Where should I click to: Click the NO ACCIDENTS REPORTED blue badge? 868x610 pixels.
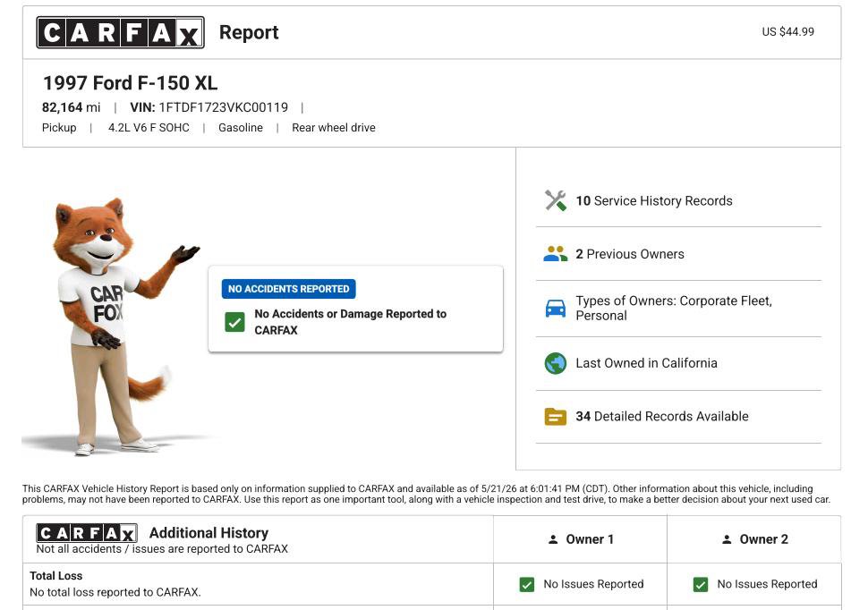coord(288,289)
